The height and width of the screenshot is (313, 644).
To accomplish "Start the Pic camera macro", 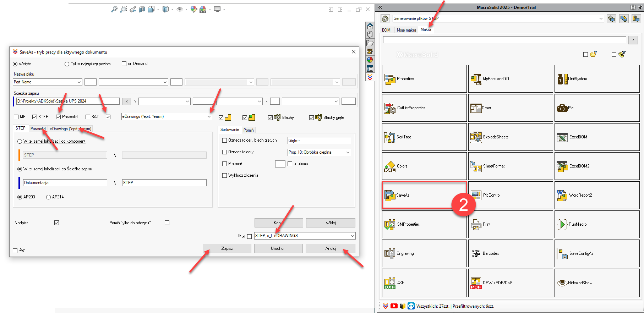I will coord(597,108).
